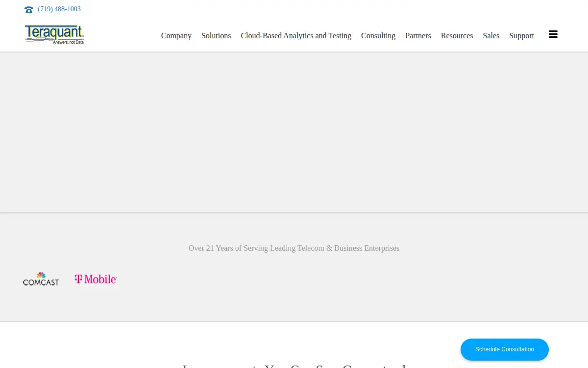588x368 pixels.
Task: Click the Schedule Consultation button
Action: pyautogui.click(x=505, y=349)
